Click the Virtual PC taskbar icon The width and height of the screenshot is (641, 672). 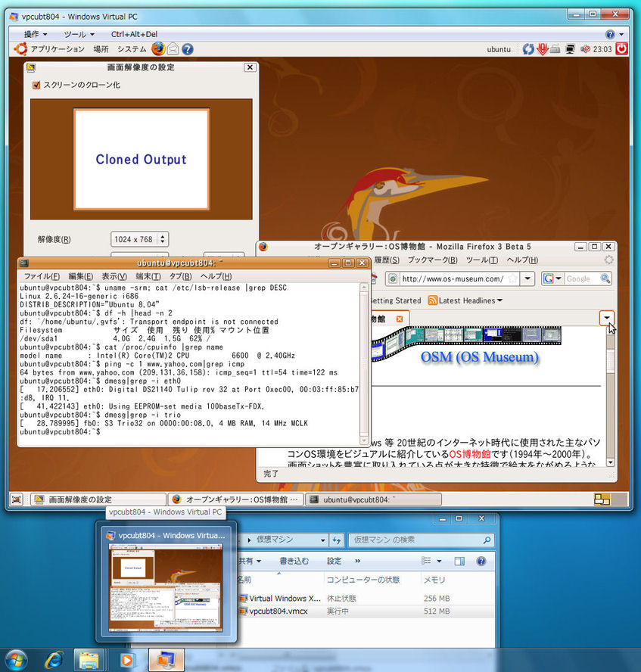coord(166,661)
